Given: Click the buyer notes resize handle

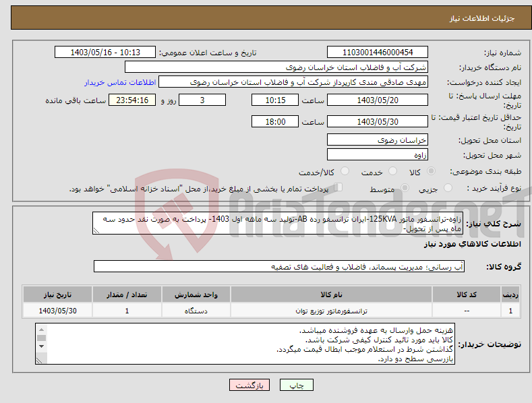Looking at the screenshot, I should [x=39, y=361].
